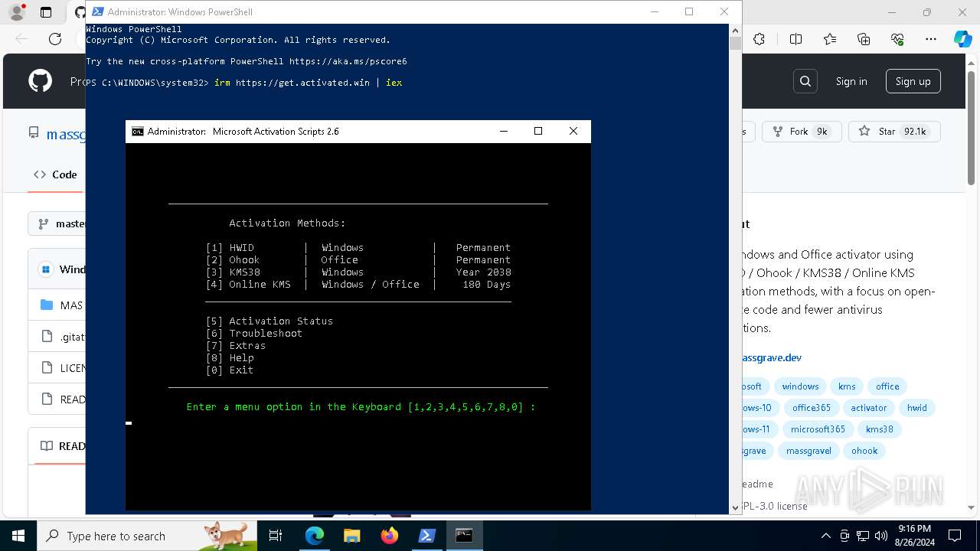Open Edge Collections icon
The width and height of the screenshot is (980, 551).
pyautogui.click(x=864, y=39)
